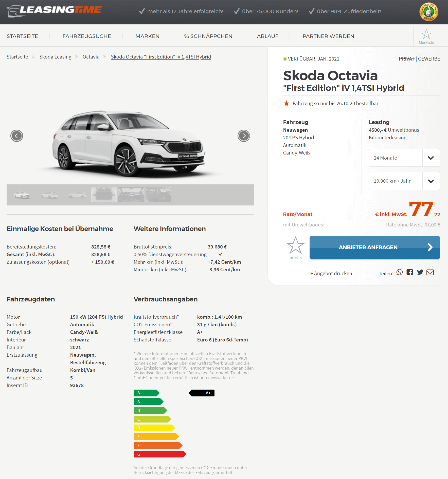Click '4500,- € Umweltbonus' text

[394, 130]
